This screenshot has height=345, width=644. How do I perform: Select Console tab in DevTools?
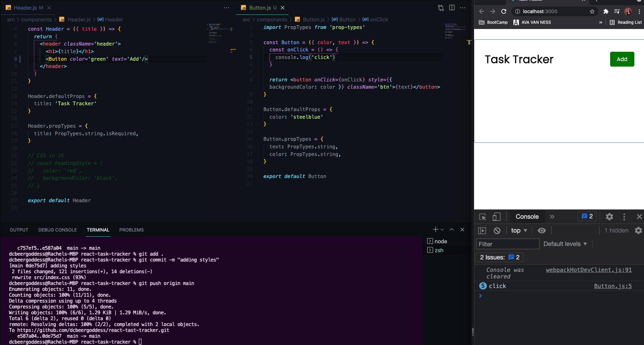(x=527, y=217)
